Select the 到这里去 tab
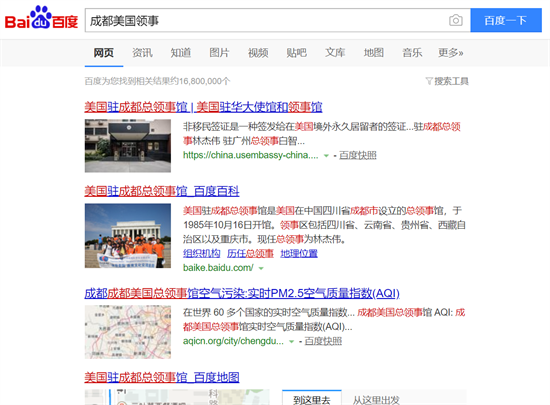The height and width of the screenshot is (405, 550). [312, 398]
